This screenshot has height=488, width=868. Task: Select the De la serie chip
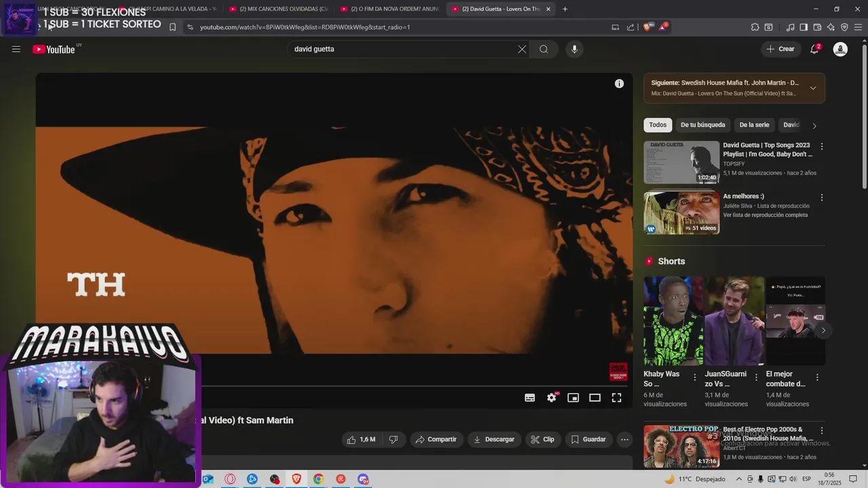point(754,125)
